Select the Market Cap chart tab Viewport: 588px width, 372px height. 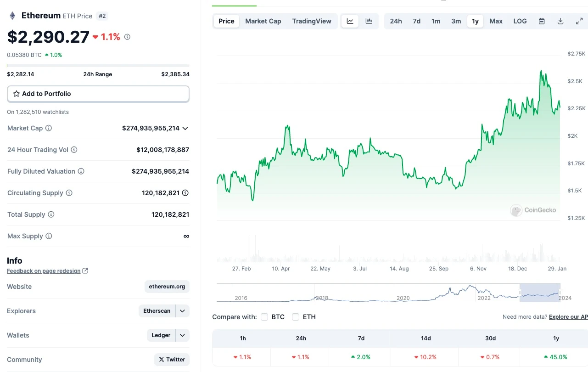coord(263,21)
